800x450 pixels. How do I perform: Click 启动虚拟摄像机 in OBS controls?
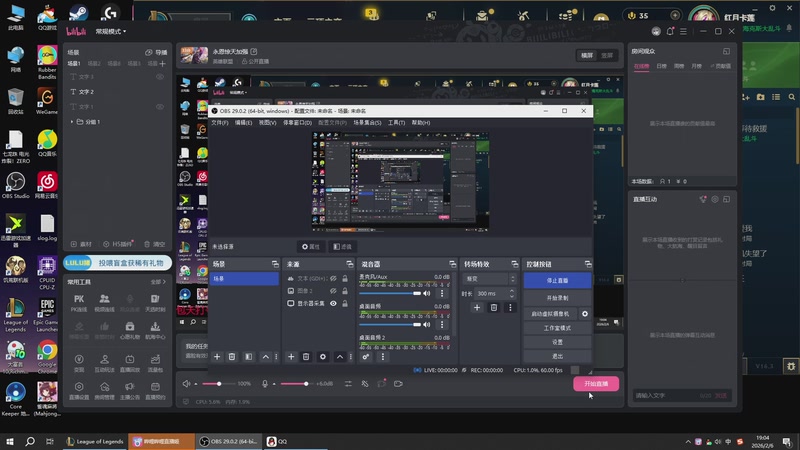point(550,314)
